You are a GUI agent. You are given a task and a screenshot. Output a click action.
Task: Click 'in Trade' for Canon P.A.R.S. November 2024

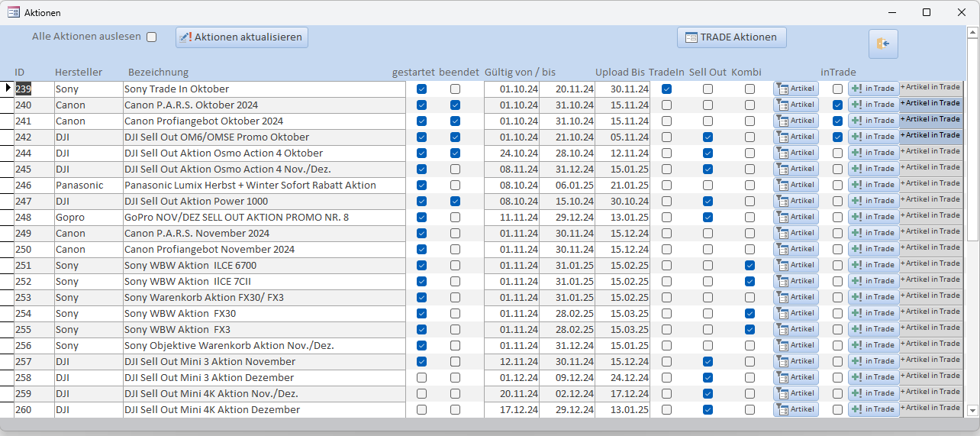coord(873,233)
